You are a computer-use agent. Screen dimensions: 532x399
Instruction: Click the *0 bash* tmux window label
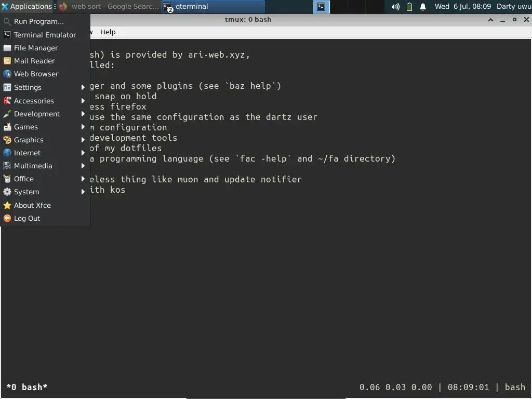tap(27, 387)
